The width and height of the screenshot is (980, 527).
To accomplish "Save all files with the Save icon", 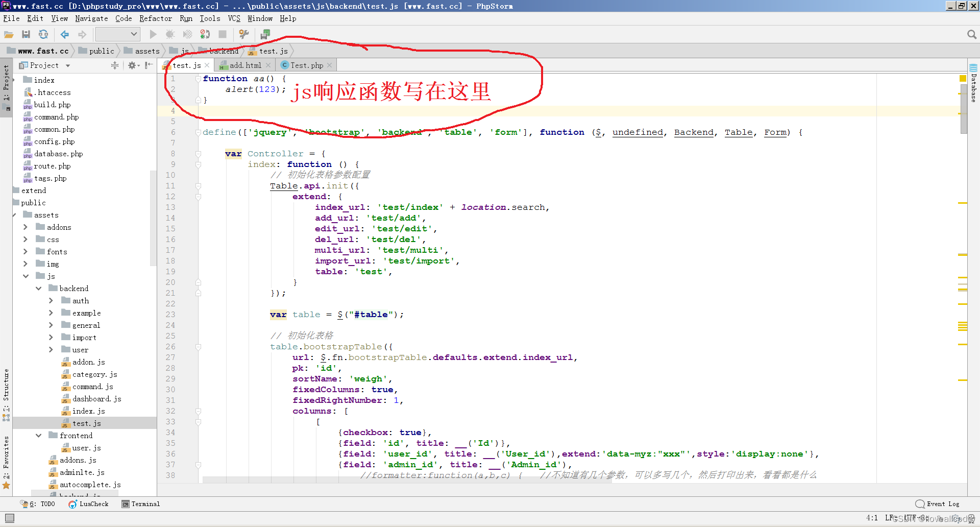I will click(26, 34).
